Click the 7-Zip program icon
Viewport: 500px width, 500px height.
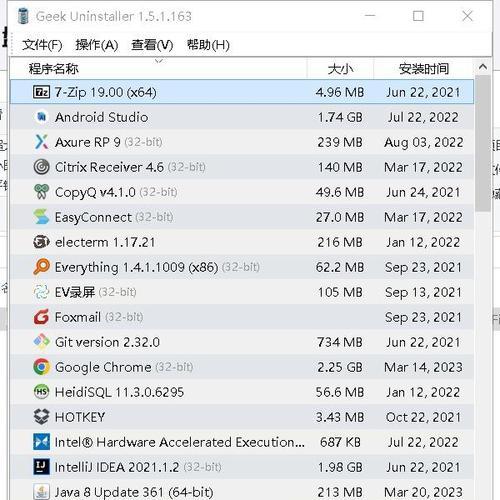click(41, 92)
